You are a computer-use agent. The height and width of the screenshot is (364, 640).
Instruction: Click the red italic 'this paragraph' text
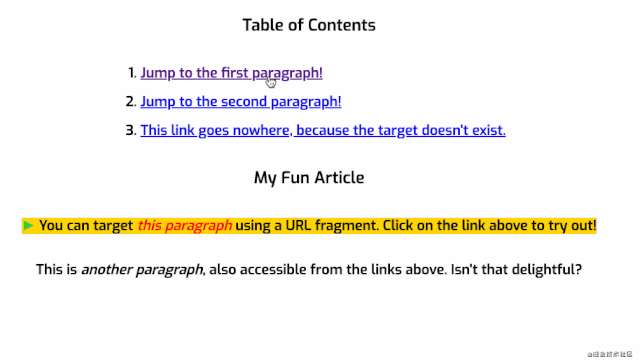[184, 226]
